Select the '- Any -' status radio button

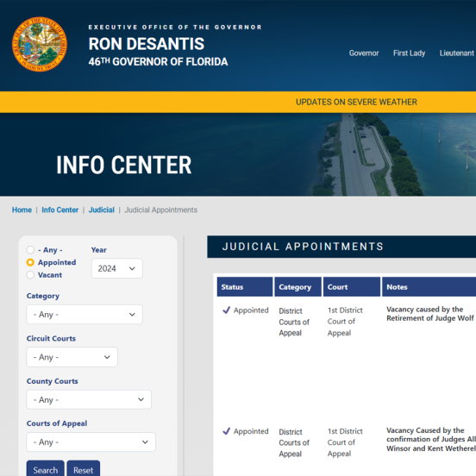[x=30, y=250]
